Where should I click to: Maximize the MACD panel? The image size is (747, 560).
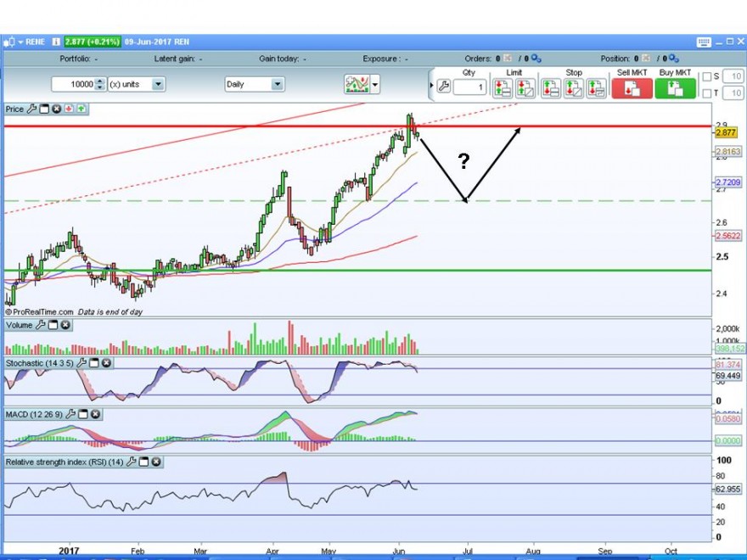coord(83,414)
